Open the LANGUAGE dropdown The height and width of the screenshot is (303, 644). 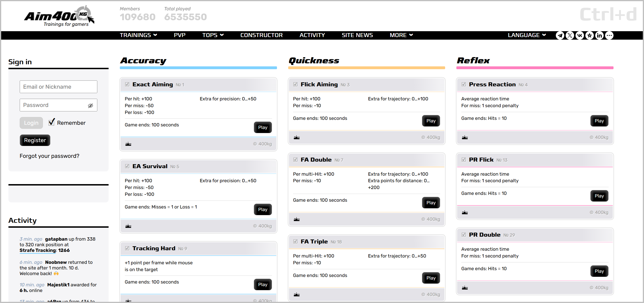(527, 35)
